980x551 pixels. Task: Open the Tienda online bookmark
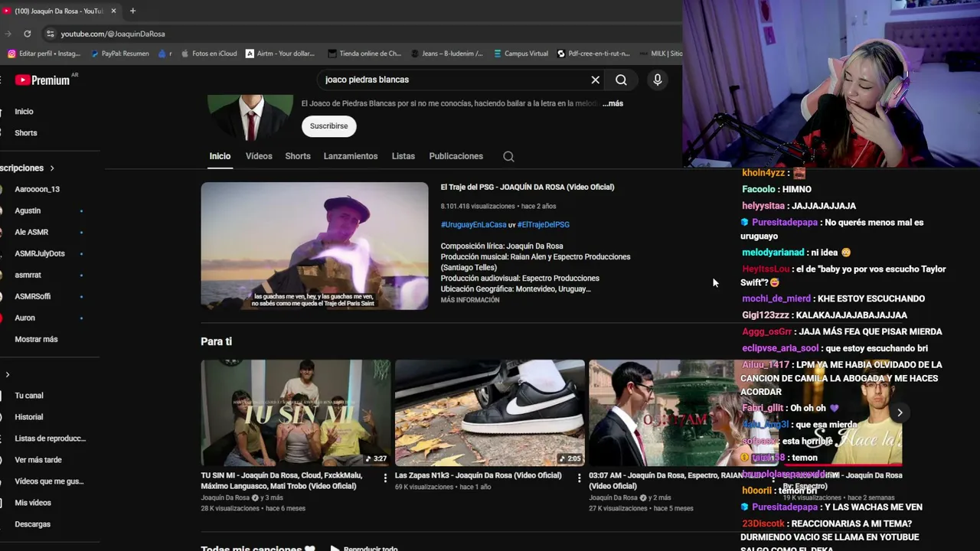click(364, 54)
